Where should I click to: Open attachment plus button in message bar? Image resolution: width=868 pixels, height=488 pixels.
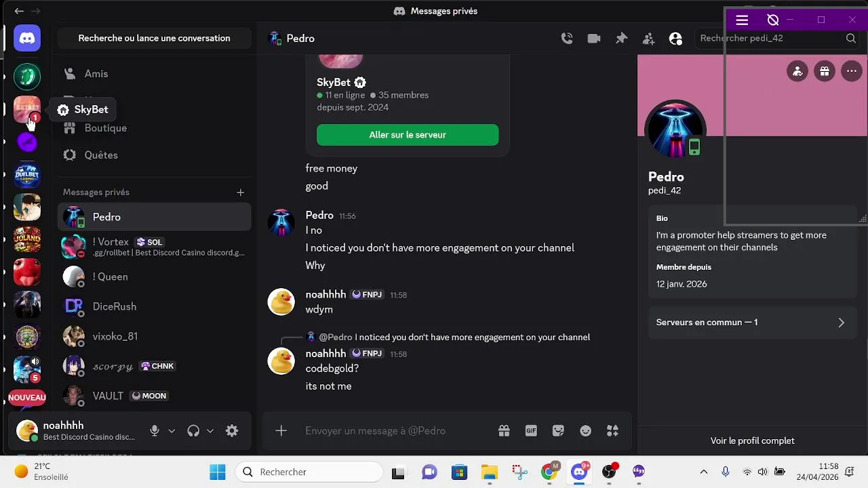point(281,431)
